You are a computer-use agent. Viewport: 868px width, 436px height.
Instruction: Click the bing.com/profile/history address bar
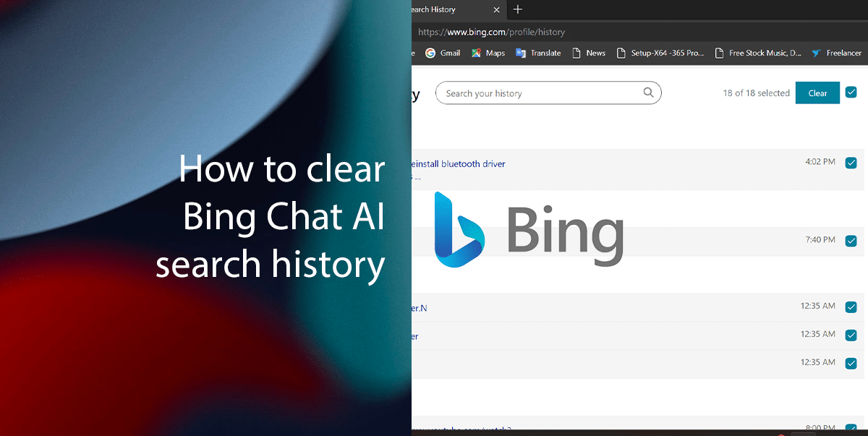pos(639,32)
